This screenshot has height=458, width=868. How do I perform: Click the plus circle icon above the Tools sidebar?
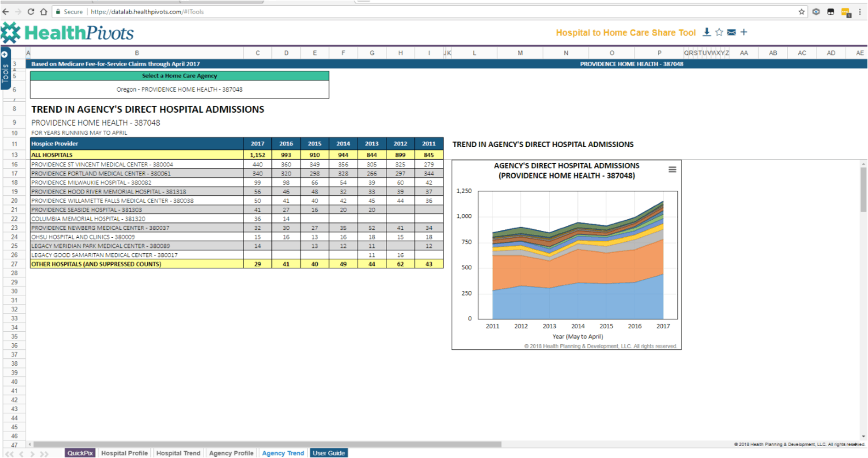pos(5,54)
